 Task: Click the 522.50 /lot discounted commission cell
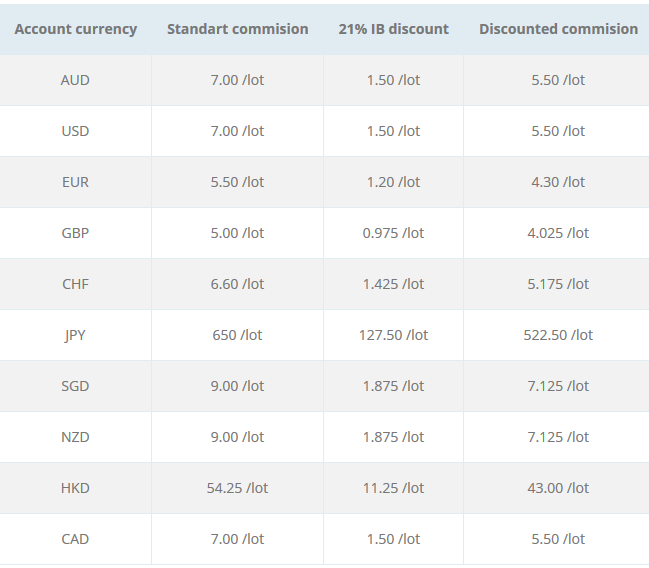pyautogui.click(x=558, y=335)
